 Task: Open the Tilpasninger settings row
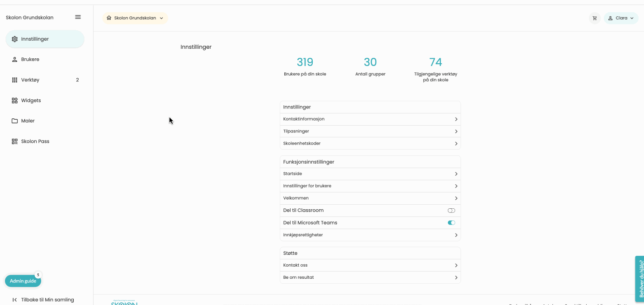[x=370, y=131]
